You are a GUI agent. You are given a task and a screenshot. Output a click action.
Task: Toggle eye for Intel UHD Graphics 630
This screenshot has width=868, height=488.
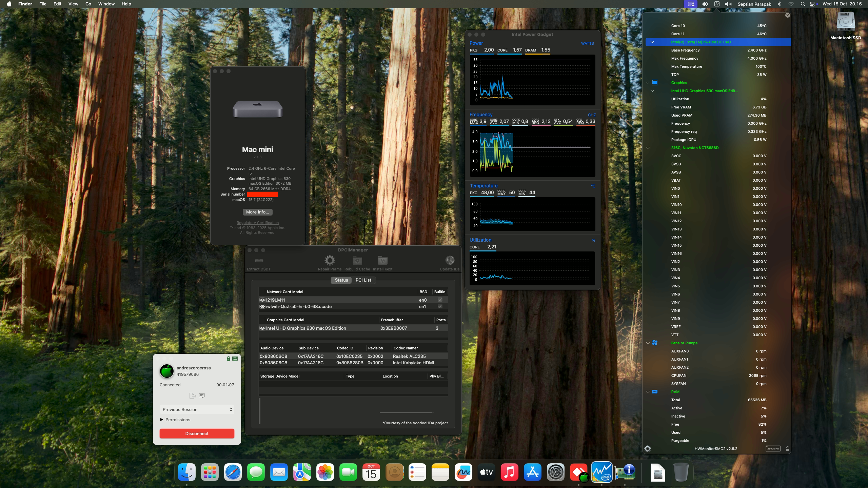click(x=262, y=328)
